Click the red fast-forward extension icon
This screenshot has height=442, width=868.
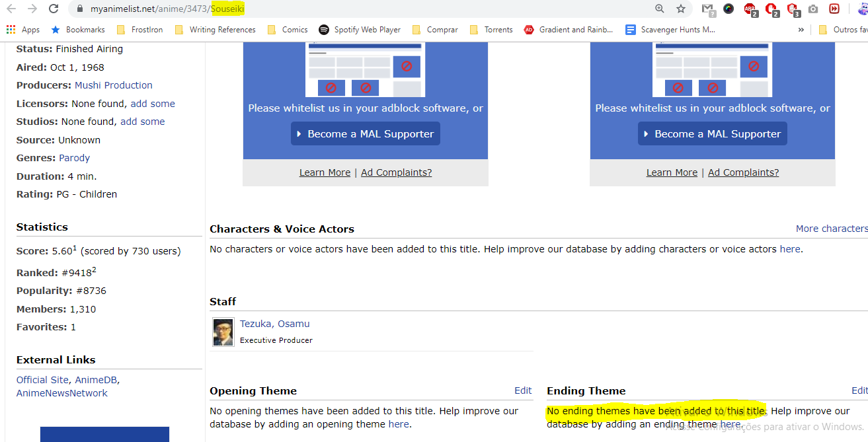[834, 9]
